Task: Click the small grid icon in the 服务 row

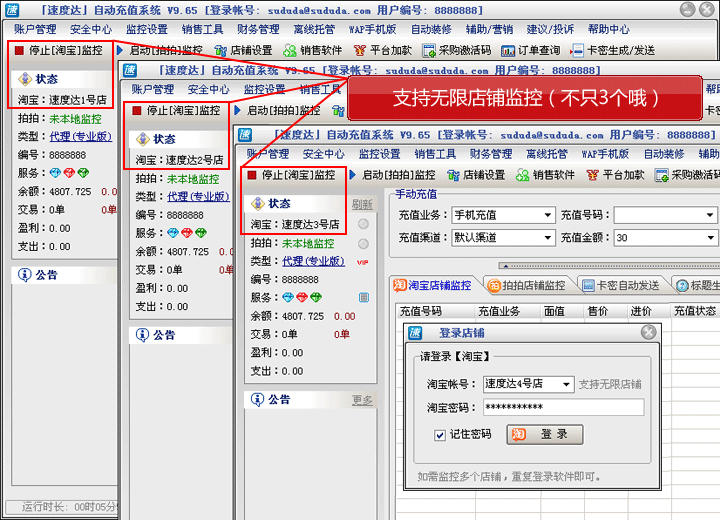Action: 364,297
